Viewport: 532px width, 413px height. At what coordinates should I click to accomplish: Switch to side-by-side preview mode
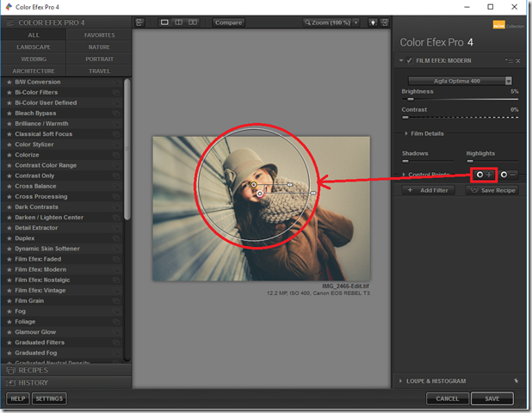(x=193, y=22)
